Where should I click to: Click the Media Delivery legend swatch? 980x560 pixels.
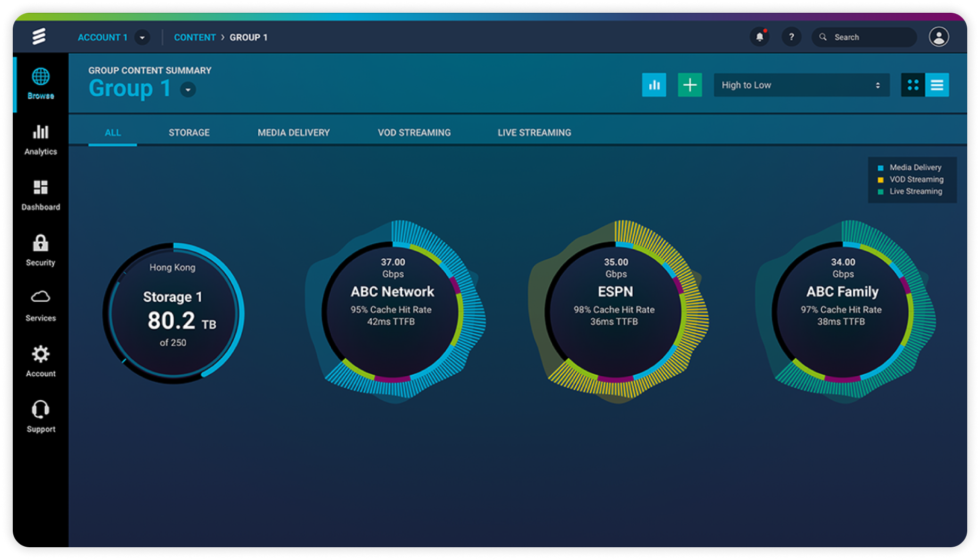tap(880, 168)
